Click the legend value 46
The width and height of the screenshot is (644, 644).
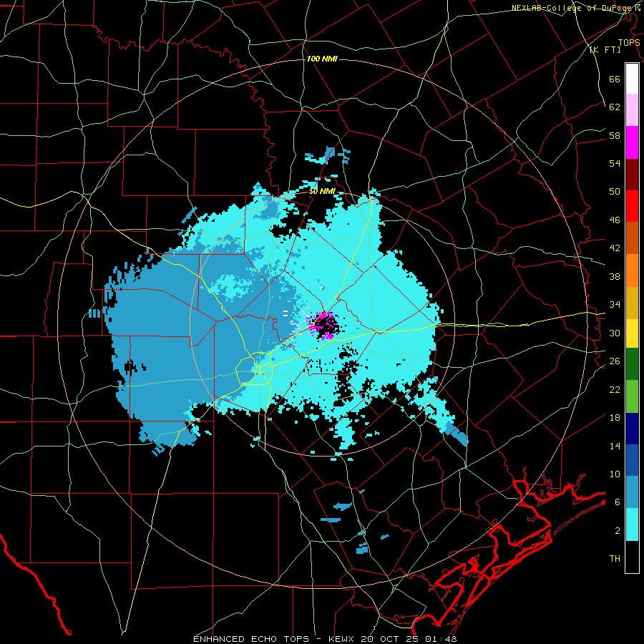(615, 220)
